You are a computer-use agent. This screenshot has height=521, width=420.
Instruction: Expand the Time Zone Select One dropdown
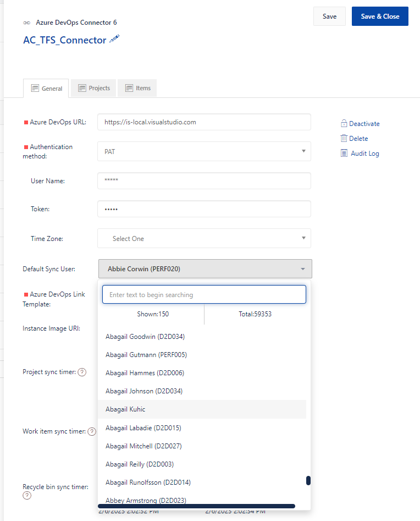click(204, 238)
